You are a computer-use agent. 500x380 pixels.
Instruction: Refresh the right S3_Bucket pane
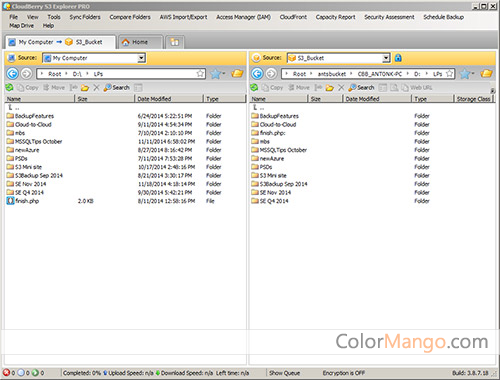254,87
